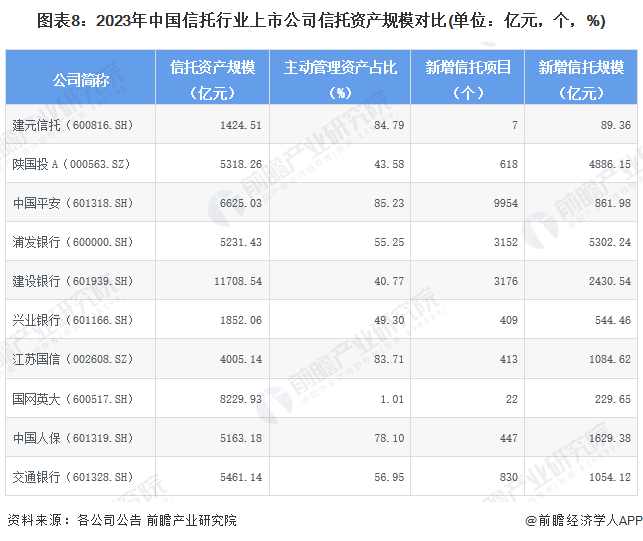
Task: Click the 85.23 percentage cell
Action: tap(389, 203)
